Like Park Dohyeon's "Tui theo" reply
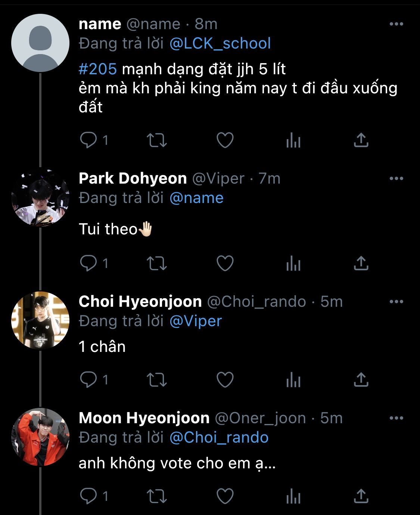This screenshot has height=515, width=420. (x=225, y=263)
